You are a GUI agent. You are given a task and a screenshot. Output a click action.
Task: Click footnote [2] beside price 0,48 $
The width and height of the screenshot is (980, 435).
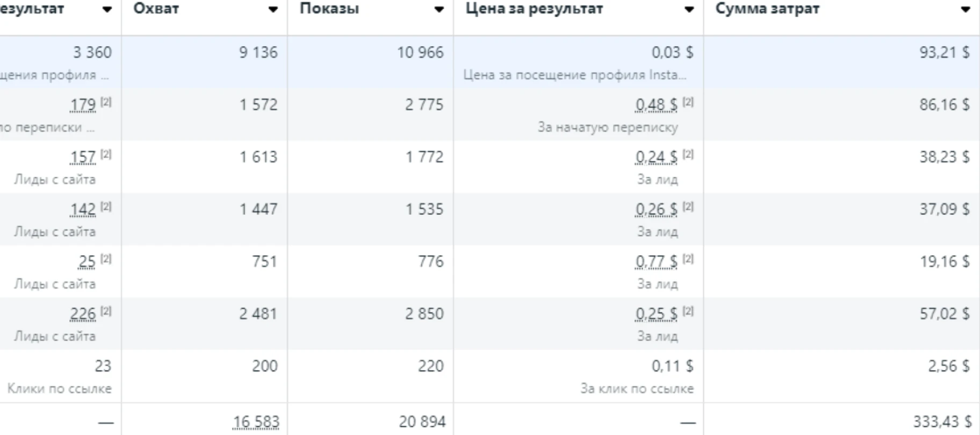688,102
